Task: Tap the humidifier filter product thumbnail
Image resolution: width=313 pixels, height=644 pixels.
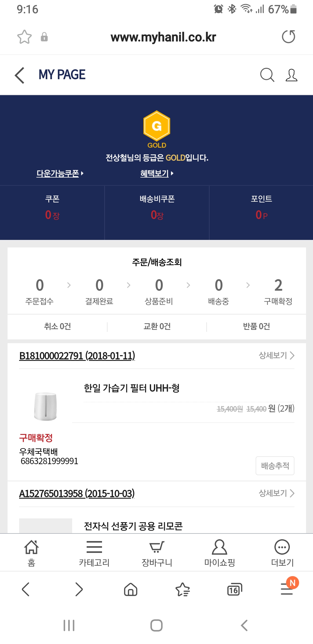Action: pos(46,406)
